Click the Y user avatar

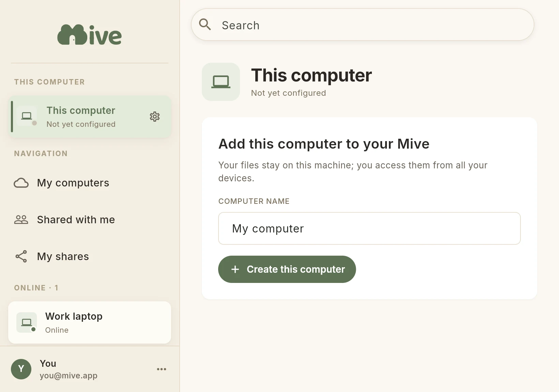pos(21,369)
